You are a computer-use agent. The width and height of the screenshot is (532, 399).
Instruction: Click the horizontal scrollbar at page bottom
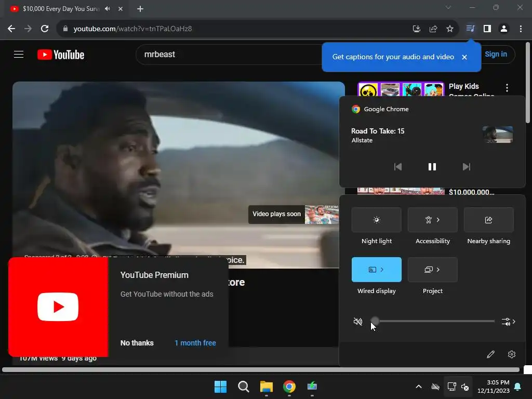[261, 369]
